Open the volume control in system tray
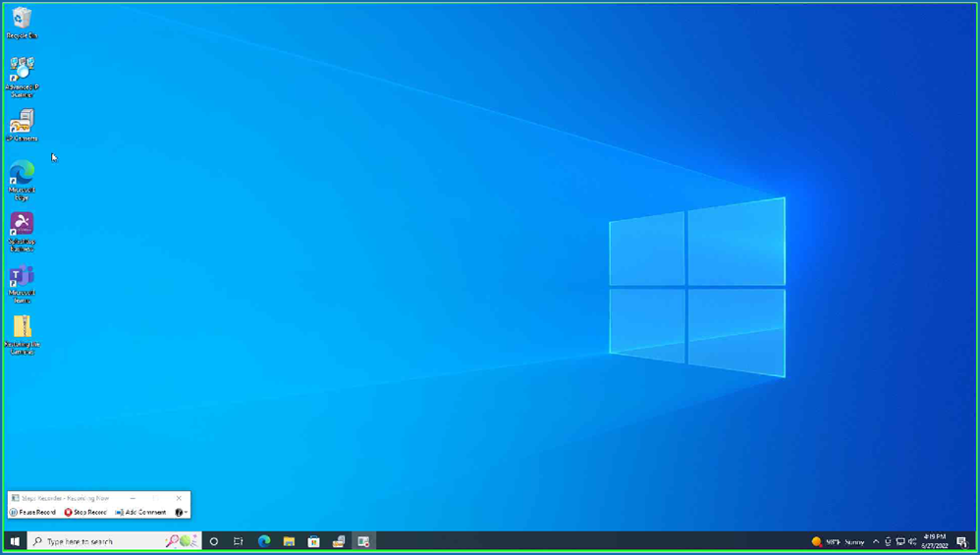 click(x=912, y=541)
